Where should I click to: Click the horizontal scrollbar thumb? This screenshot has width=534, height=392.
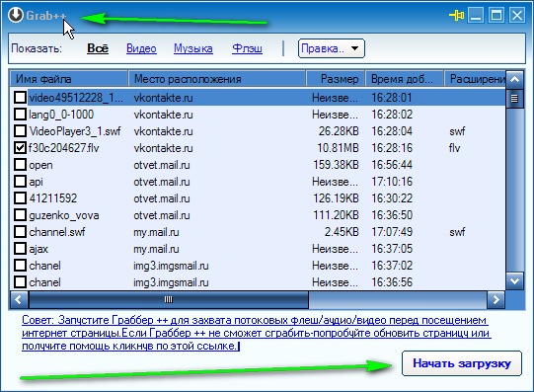[x=169, y=300]
